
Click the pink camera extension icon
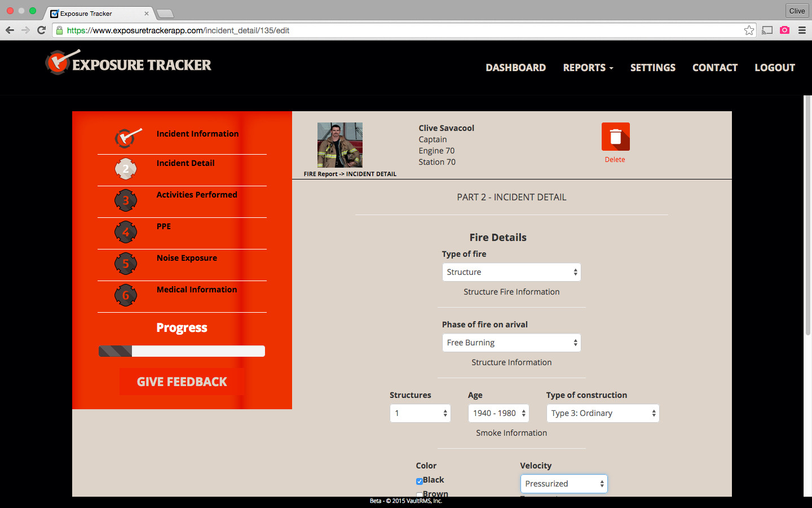point(784,30)
